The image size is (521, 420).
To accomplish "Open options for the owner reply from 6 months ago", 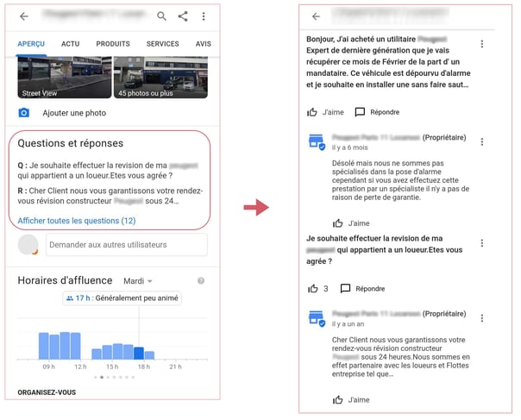I will click(482, 142).
